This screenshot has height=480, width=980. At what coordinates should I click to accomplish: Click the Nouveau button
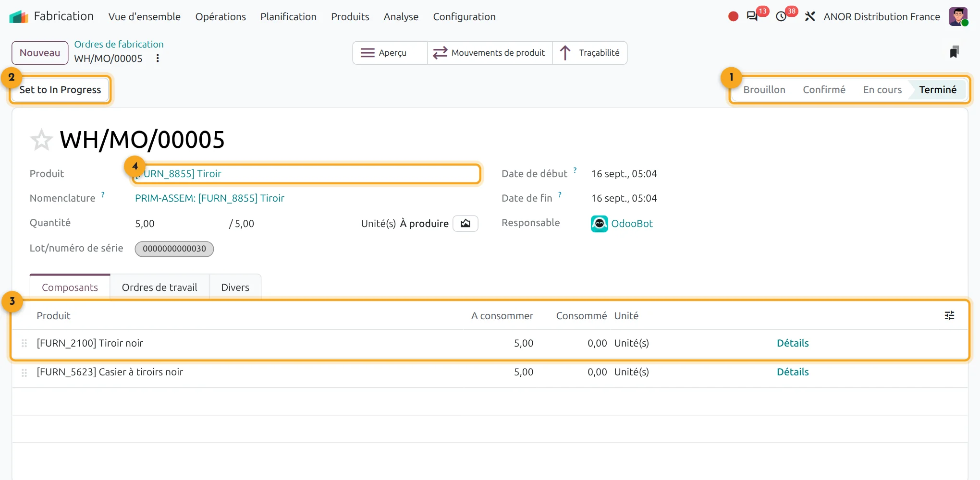tap(40, 53)
